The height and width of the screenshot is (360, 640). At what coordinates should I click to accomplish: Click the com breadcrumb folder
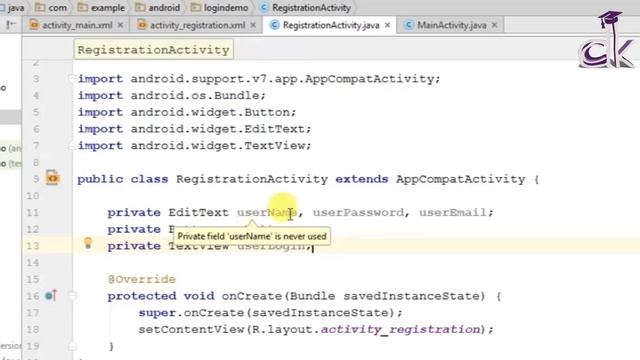click(x=51, y=8)
